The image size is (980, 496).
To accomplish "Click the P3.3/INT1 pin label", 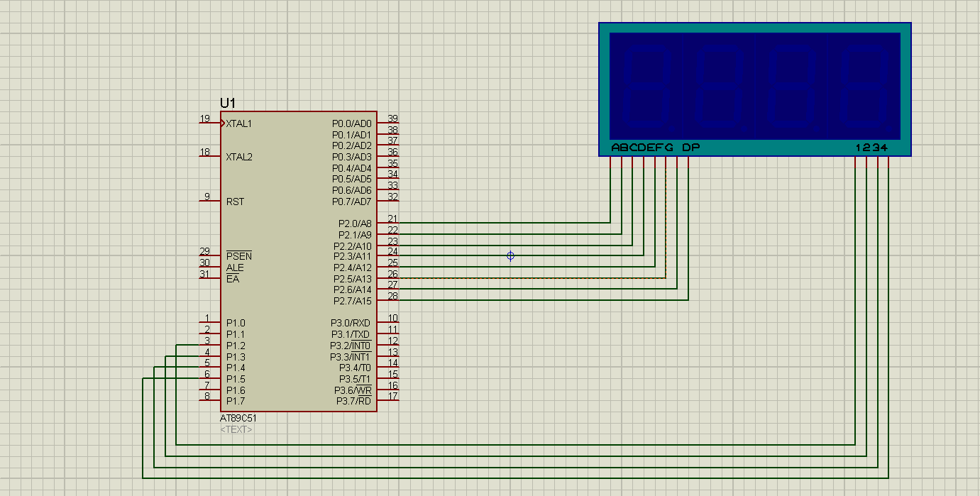I will (351, 357).
